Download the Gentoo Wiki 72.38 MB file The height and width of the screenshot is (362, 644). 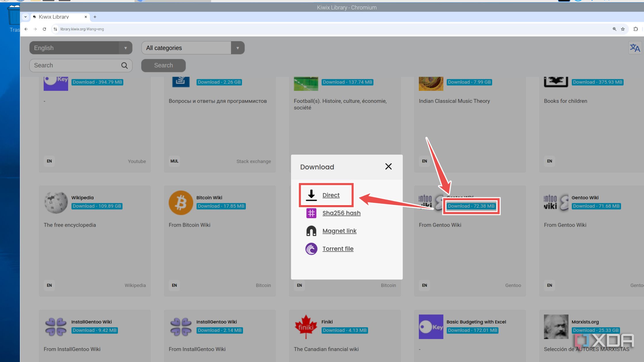pos(471,206)
